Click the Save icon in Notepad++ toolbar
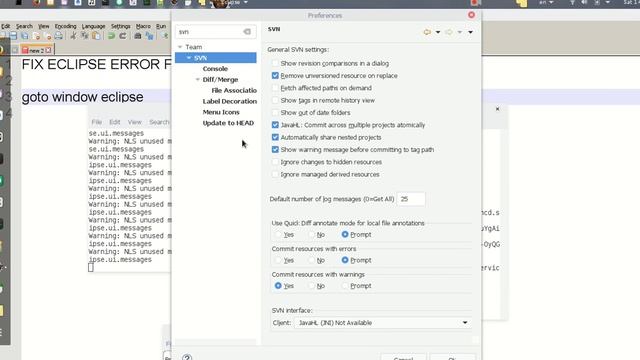This screenshot has height=360, width=640. point(13,36)
